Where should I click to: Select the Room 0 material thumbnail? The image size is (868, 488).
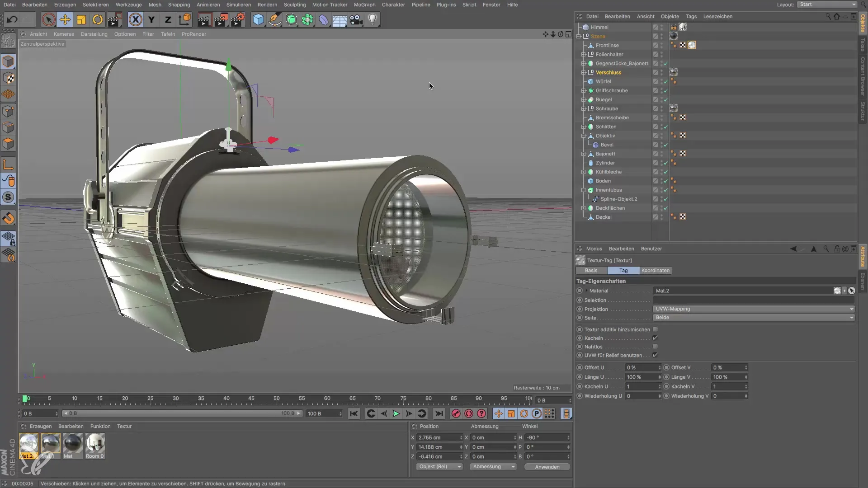click(x=95, y=446)
